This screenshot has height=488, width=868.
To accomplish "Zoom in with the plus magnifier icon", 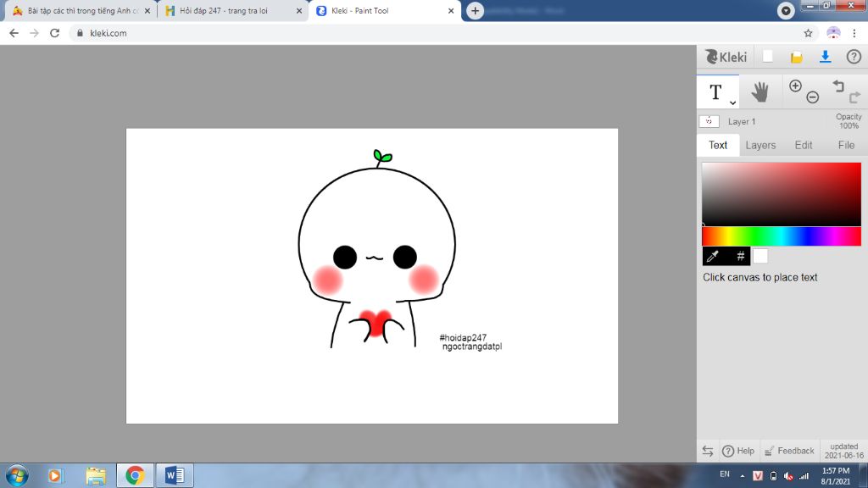I will (795, 86).
